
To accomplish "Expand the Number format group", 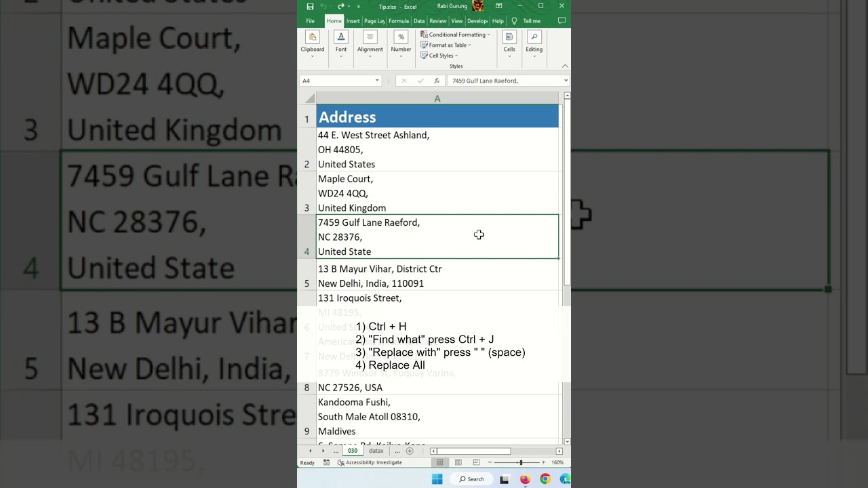I will pyautogui.click(x=401, y=45).
